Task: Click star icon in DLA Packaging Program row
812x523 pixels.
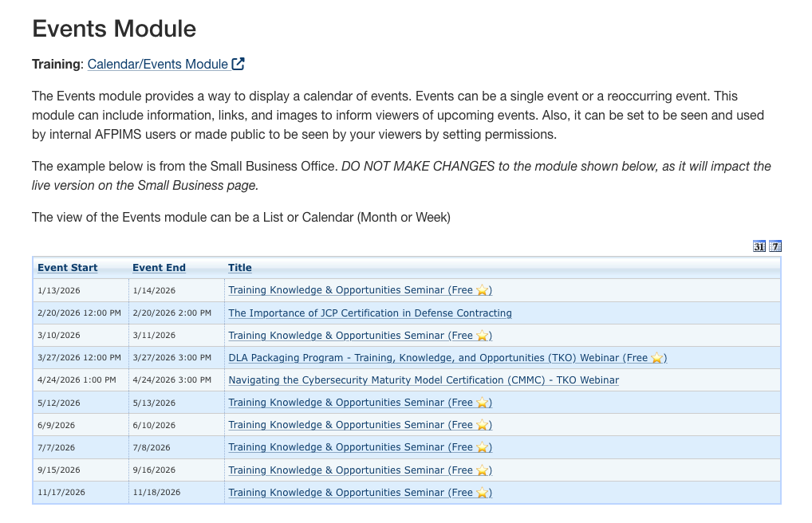Action: coord(656,358)
